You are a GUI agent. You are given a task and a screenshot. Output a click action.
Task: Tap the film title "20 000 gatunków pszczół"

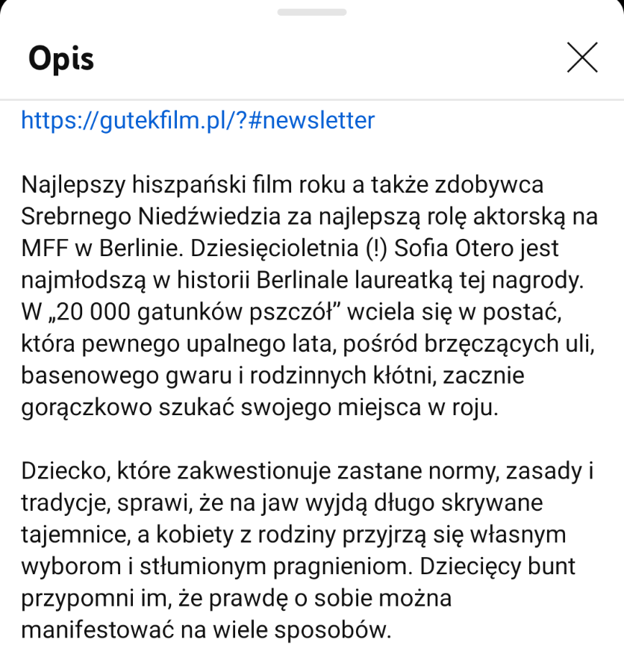(195, 312)
